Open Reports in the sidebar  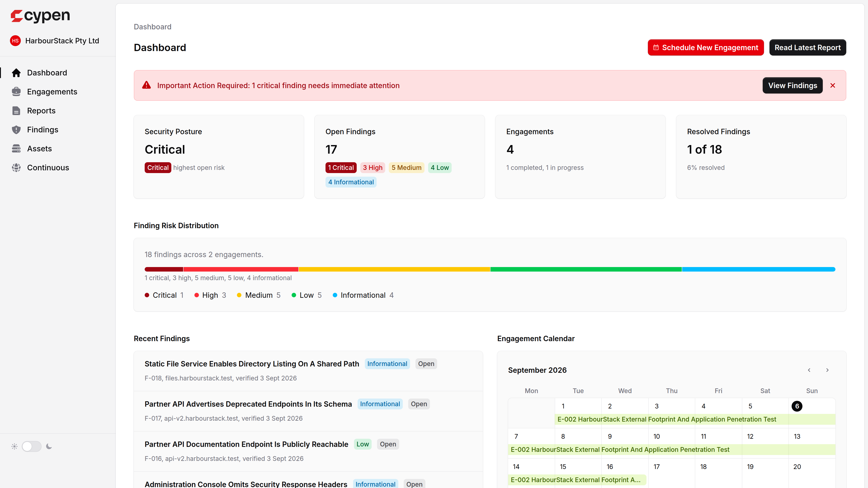click(58, 111)
